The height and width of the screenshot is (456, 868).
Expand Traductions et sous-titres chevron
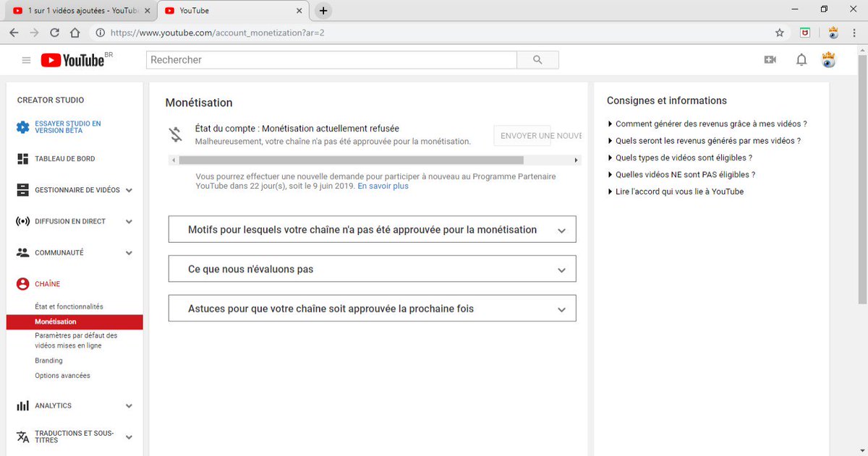[129, 437]
